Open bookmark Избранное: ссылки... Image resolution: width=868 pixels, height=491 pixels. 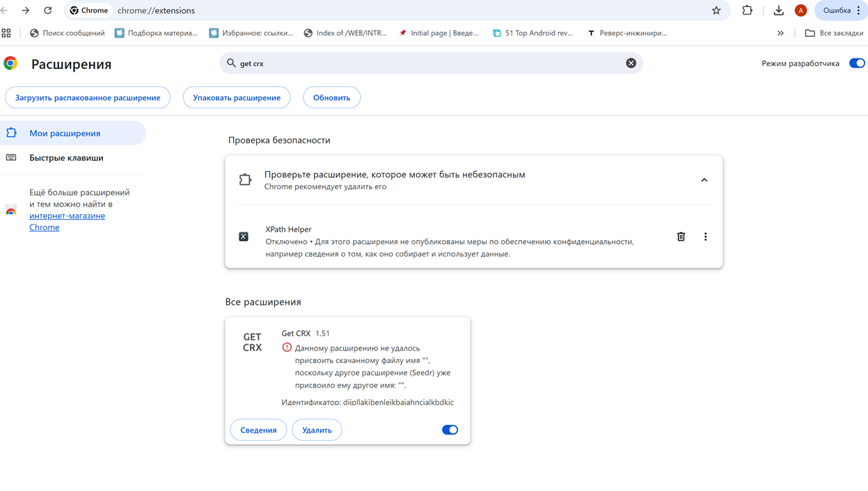click(251, 33)
